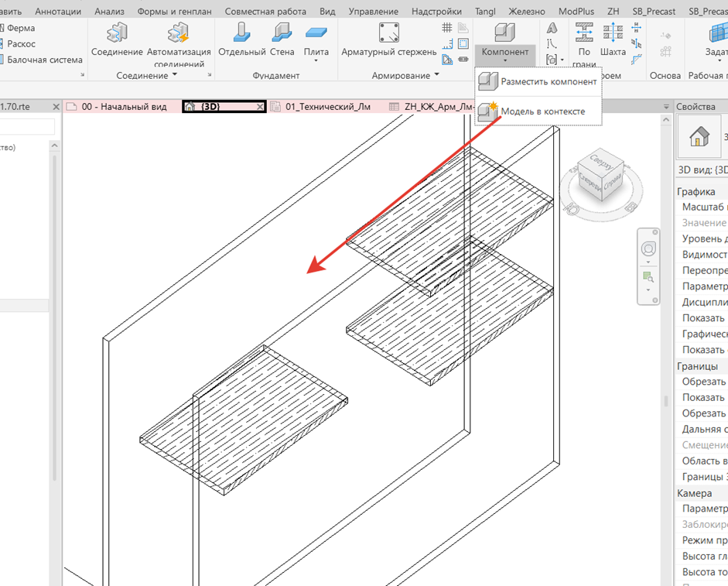Open the Управление ribbon tab

coord(374,11)
